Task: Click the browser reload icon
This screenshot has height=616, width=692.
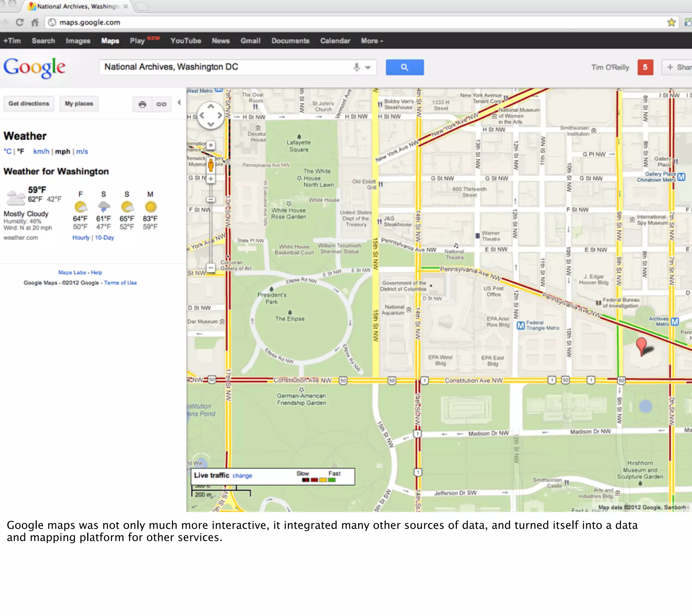Action: [x=20, y=22]
